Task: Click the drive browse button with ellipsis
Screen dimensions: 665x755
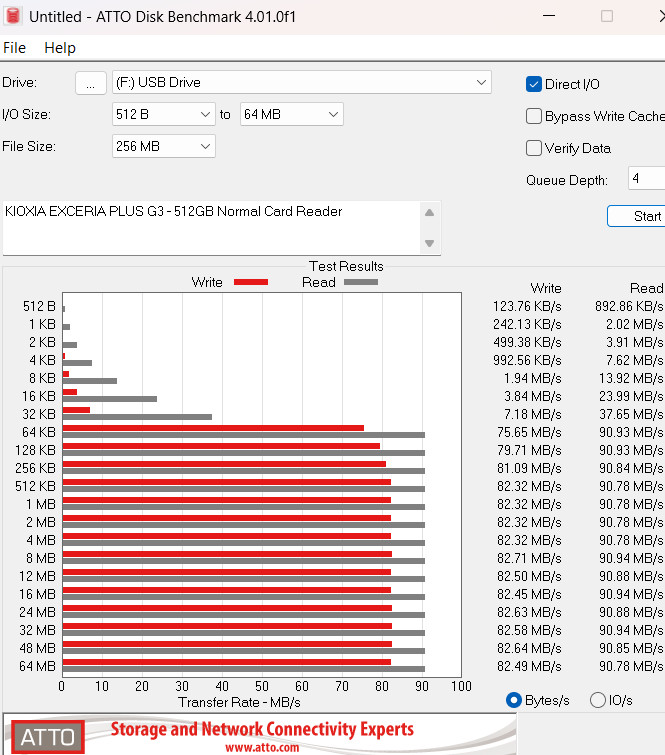Action: (x=90, y=83)
